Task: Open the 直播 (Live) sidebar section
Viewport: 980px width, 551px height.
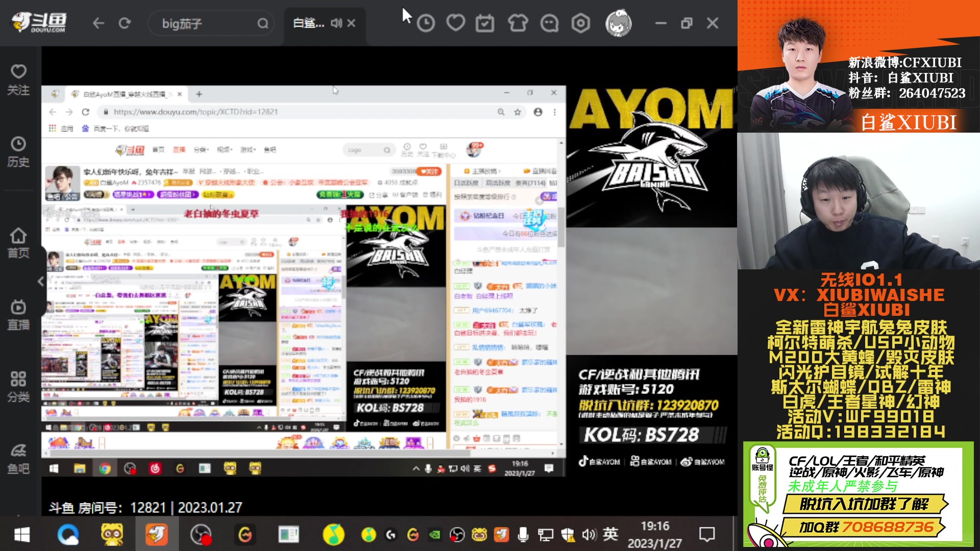Action: pyautogui.click(x=18, y=315)
